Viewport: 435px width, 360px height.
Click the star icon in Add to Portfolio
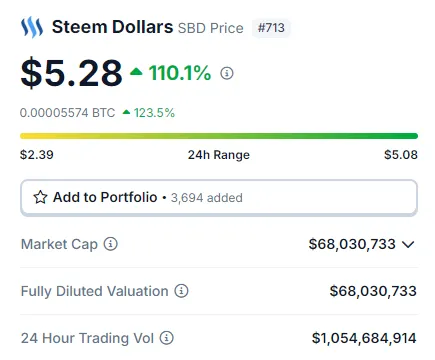click(40, 197)
